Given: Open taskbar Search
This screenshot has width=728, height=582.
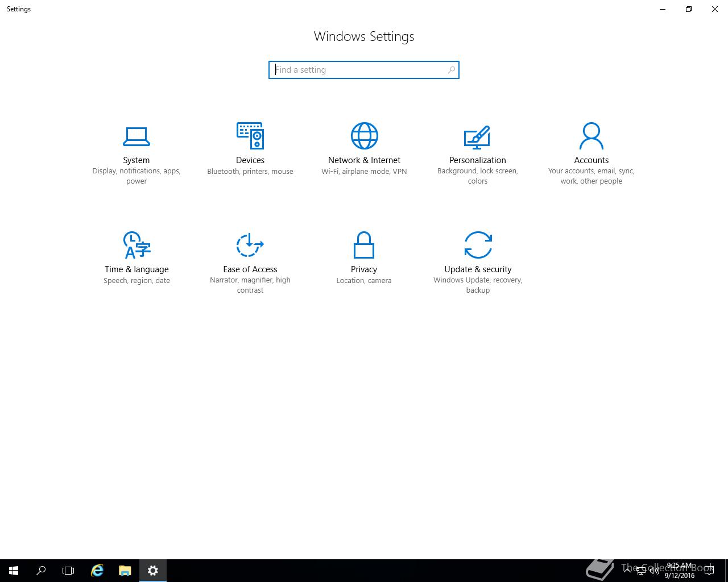Looking at the screenshot, I should tap(41, 571).
